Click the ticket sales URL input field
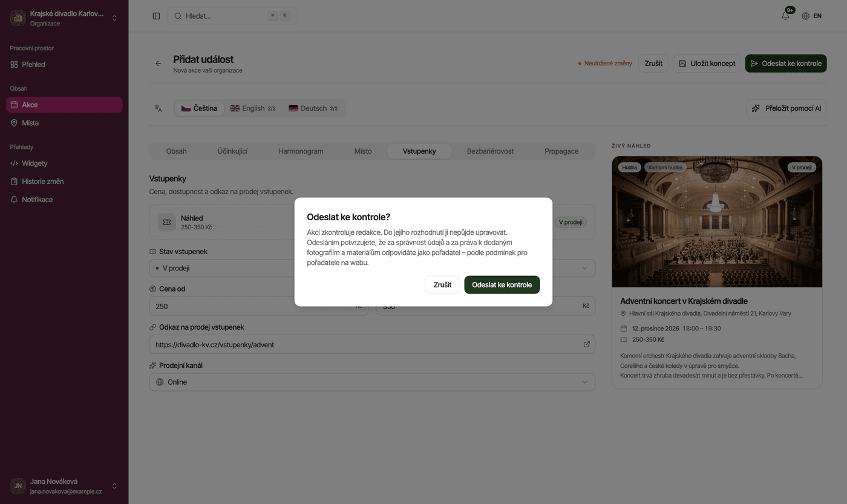This screenshot has height=504, width=847. click(372, 344)
